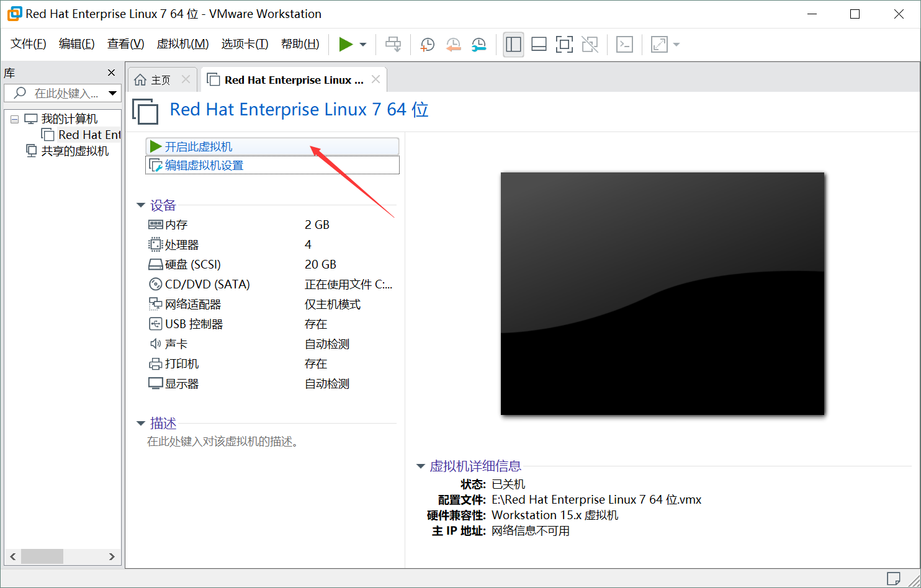The image size is (921, 588).
Task: Click the 声卡 sound card row
Action: pos(272,344)
